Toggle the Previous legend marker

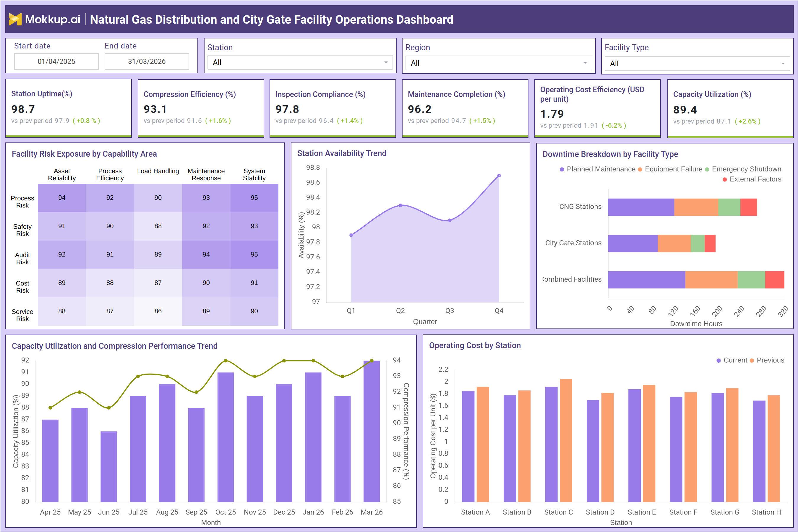(752, 360)
